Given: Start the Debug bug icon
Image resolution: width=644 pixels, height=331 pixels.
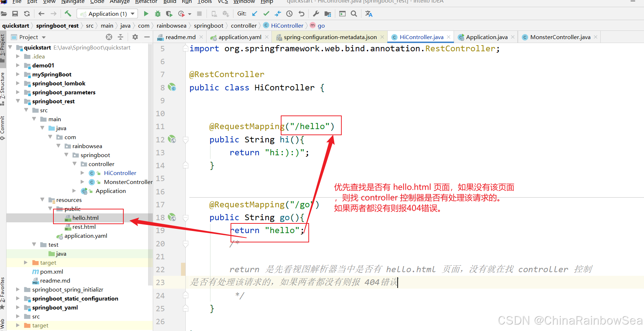Looking at the screenshot, I should [x=157, y=14].
